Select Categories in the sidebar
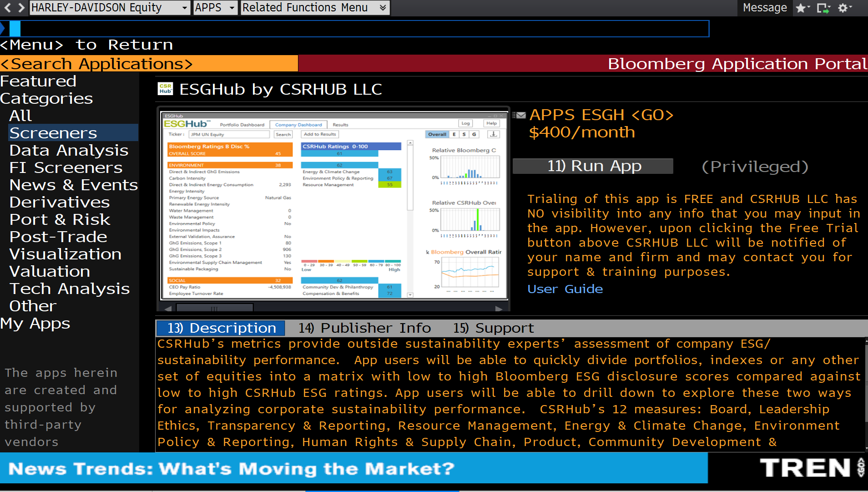 pos(46,98)
